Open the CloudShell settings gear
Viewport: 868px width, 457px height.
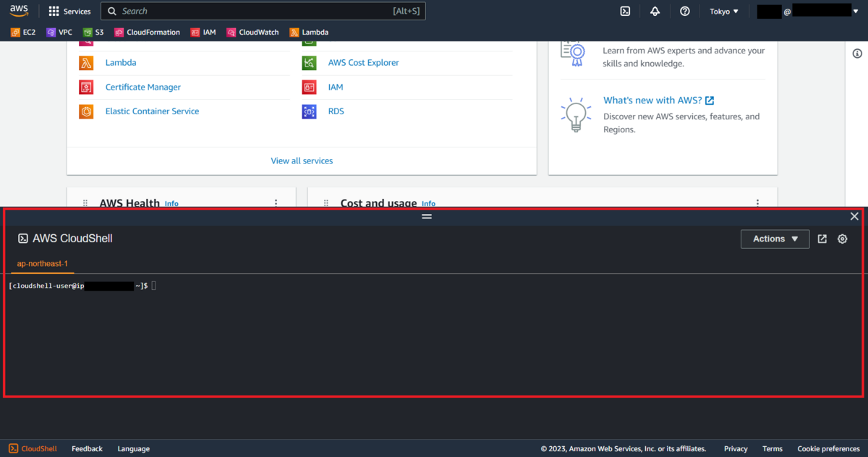coord(842,239)
